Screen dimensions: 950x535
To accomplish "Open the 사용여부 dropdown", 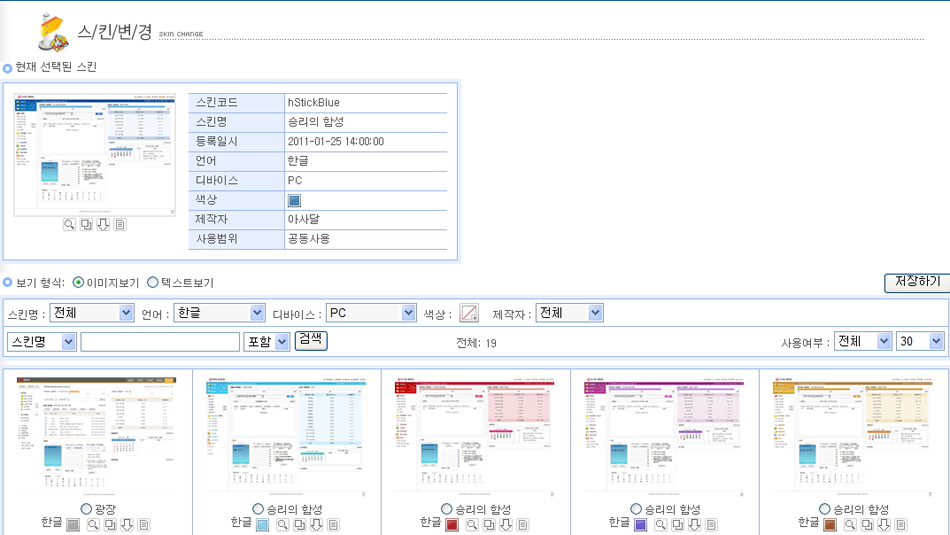I will [863, 341].
